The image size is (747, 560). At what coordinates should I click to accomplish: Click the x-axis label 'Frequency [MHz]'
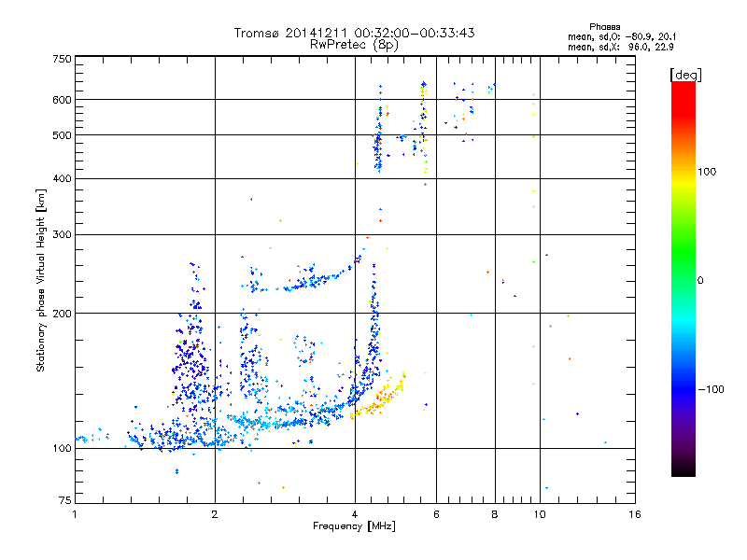coord(354,526)
